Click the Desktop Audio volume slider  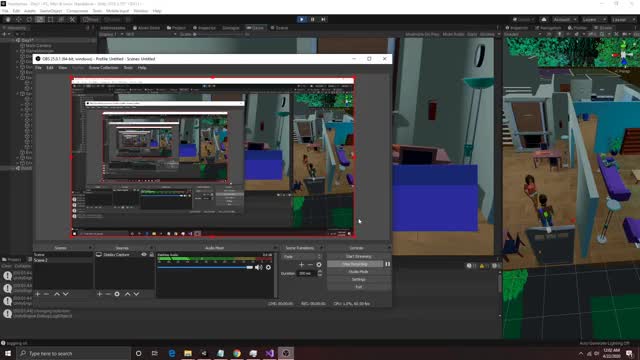tap(205, 267)
